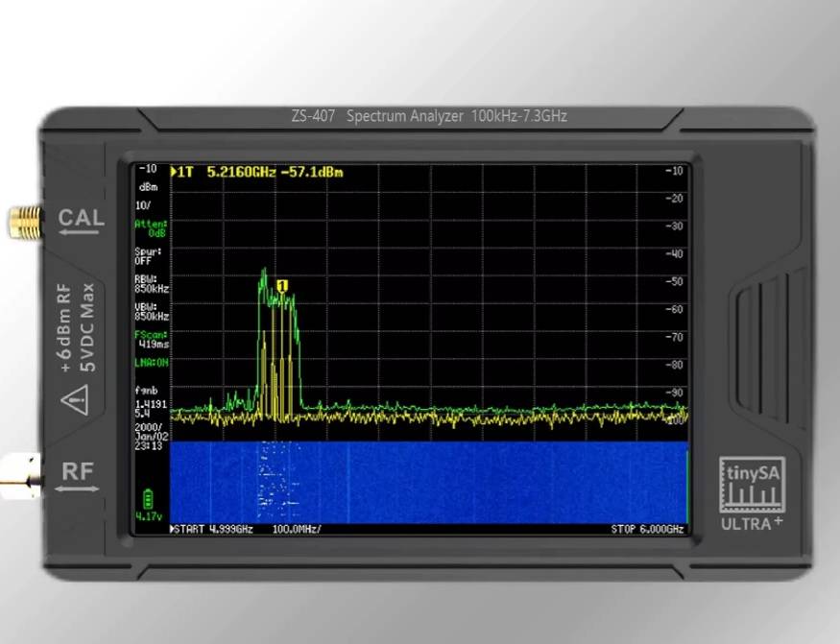Tap the dBm unit label
Image resolution: width=840 pixels, height=644 pixels.
[x=149, y=187]
